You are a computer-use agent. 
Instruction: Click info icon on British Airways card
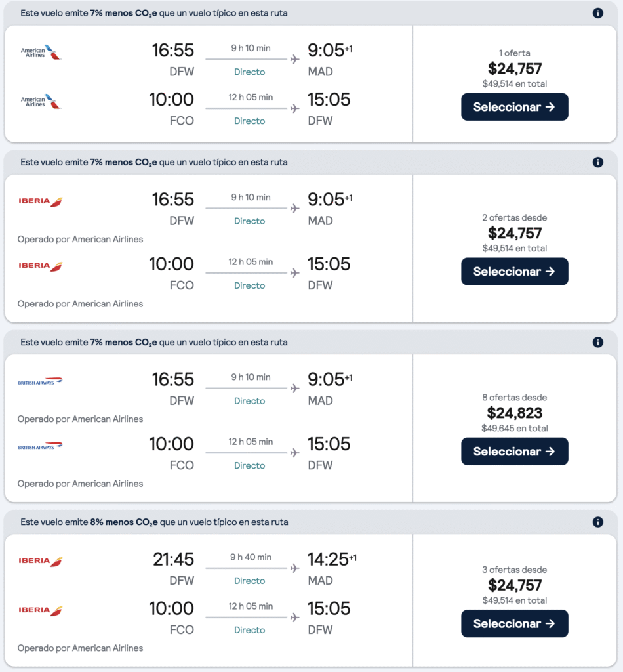tap(597, 342)
